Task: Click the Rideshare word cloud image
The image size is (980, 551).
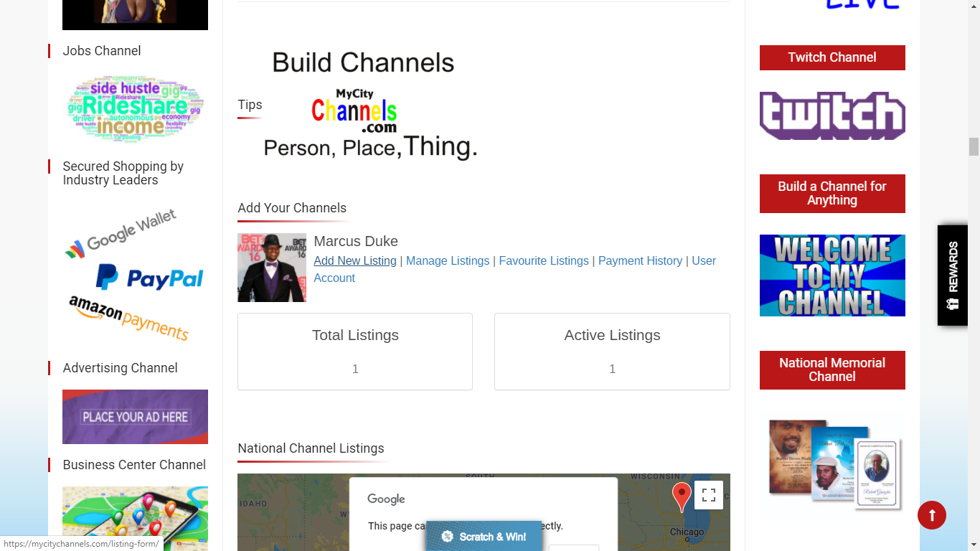Action: (135, 108)
